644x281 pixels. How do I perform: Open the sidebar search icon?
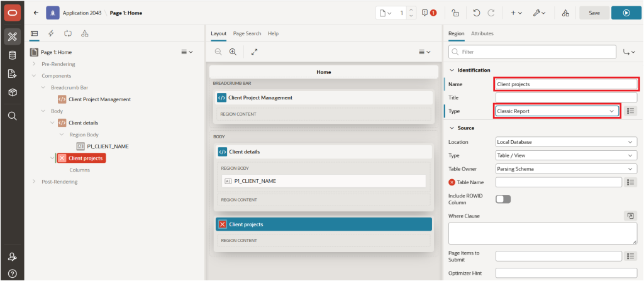pyautogui.click(x=13, y=116)
